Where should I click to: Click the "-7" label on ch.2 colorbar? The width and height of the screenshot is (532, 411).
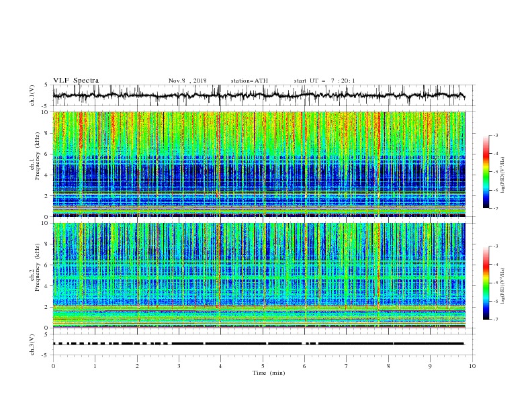coord(495,320)
